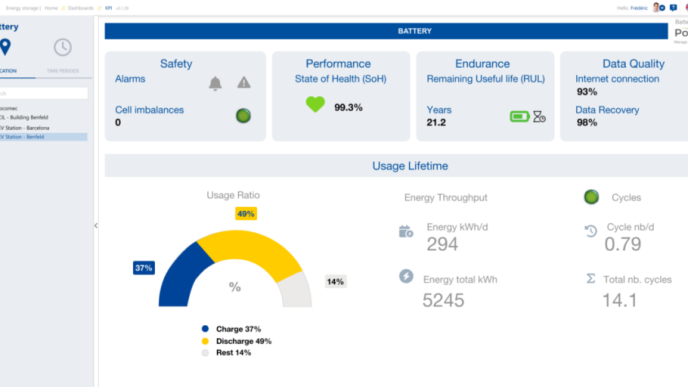This screenshot has height=387, width=688.
Task: Click the 294 Energy kWh/d value
Action: [x=442, y=244]
